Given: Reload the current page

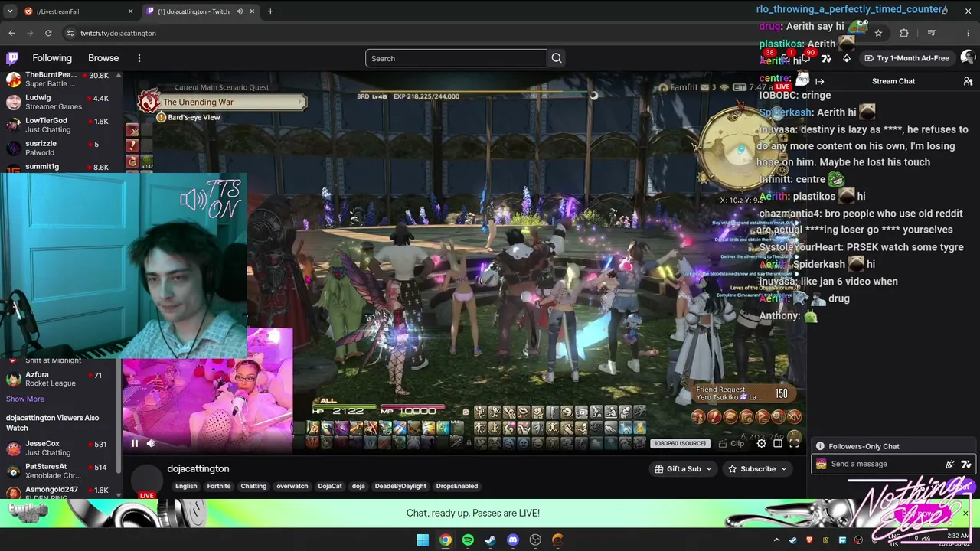Looking at the screenshot, I should click(48, 33).
